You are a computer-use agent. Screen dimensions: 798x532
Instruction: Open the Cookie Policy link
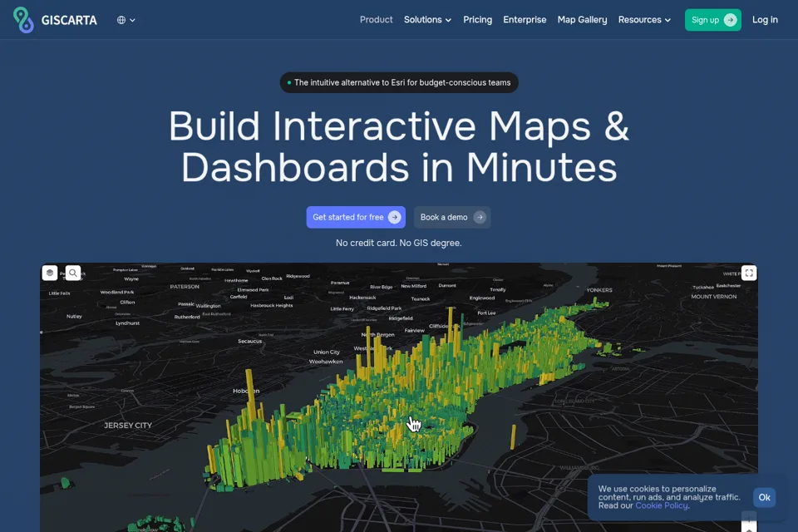(662, 505)
